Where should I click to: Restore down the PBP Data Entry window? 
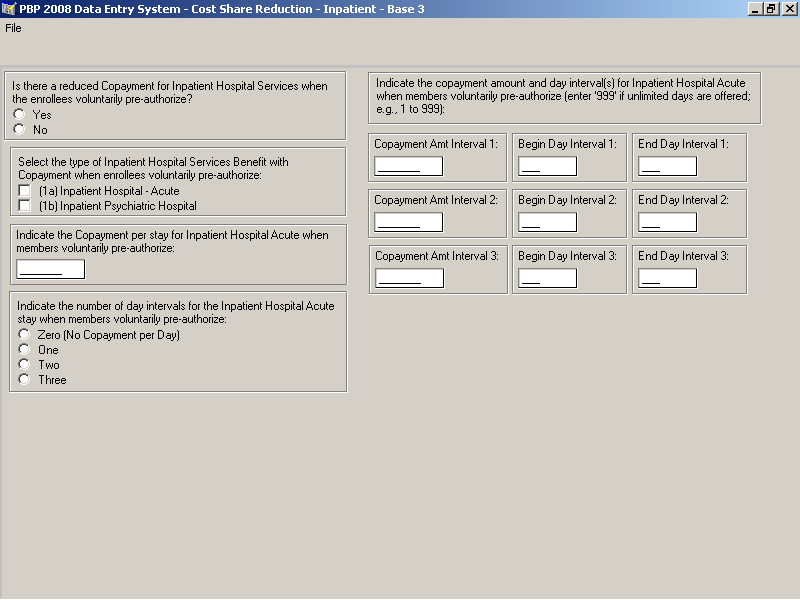(770, 9)
